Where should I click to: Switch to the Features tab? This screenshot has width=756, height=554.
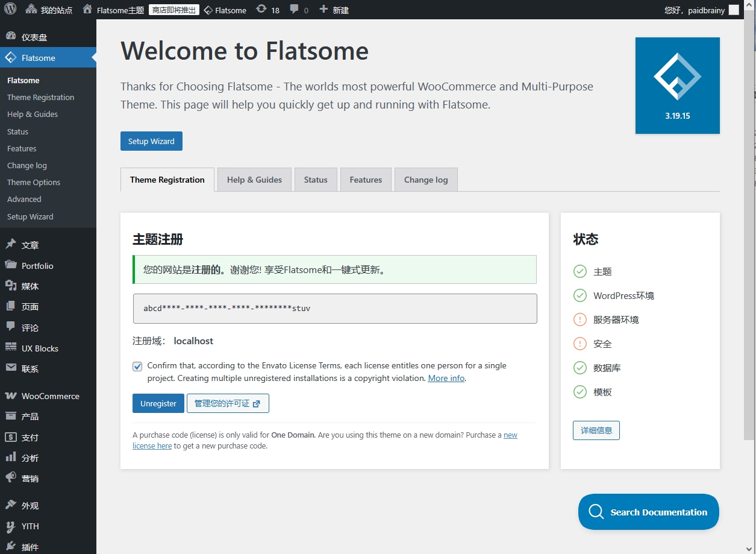[366, 180]
